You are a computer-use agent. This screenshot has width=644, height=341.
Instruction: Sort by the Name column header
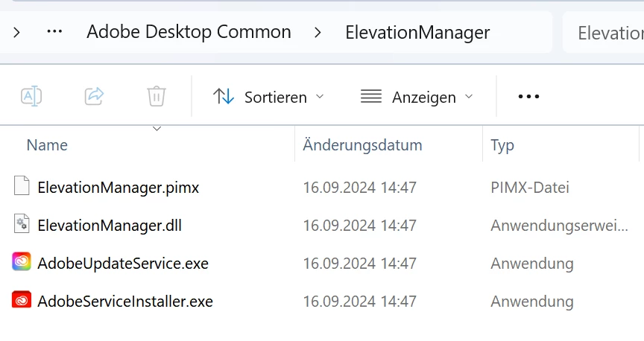coord(47,145)
